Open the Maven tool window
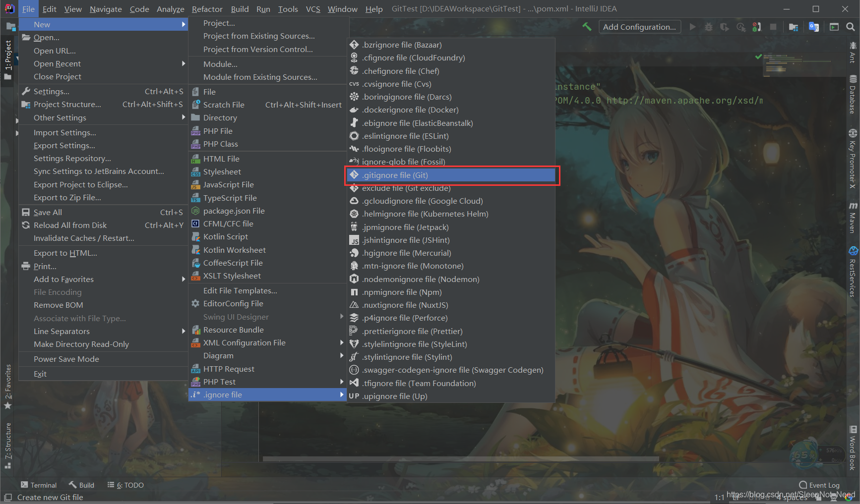860x504 pixels. click(853, 217)
